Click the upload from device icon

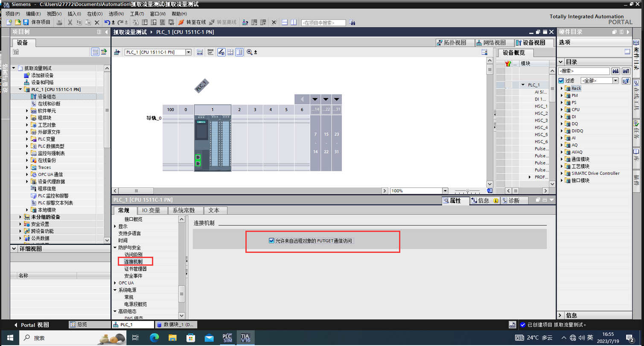pos(154,22)
